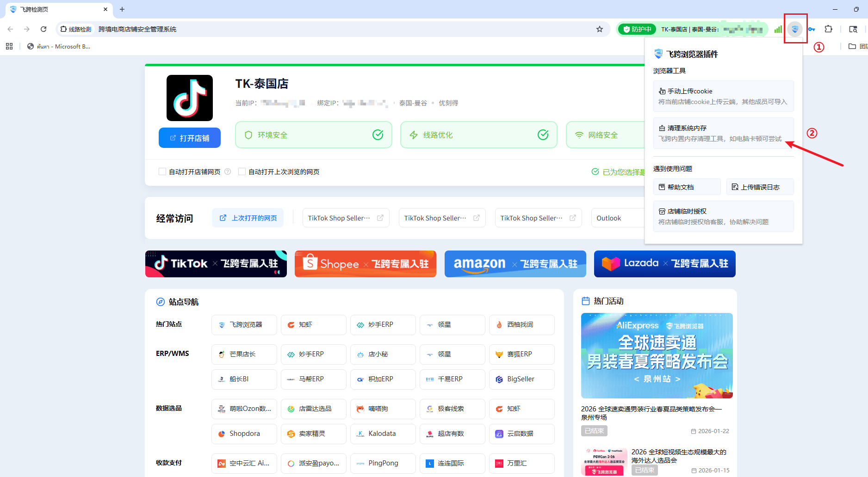Screen dimensions: 868x477
Task: Open the 上次打开的网页 shortcut
Action: click(x=248, y=218)
